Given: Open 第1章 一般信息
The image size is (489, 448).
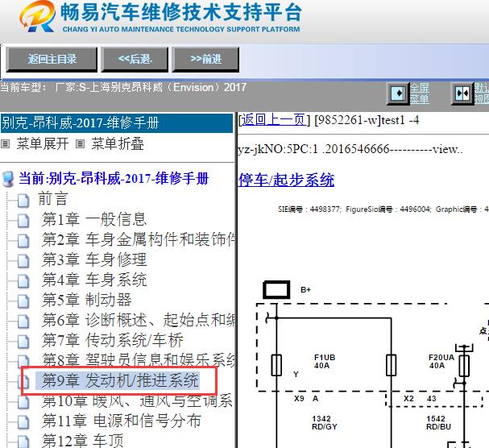Looking at the screenshot, I should (94, 219).
